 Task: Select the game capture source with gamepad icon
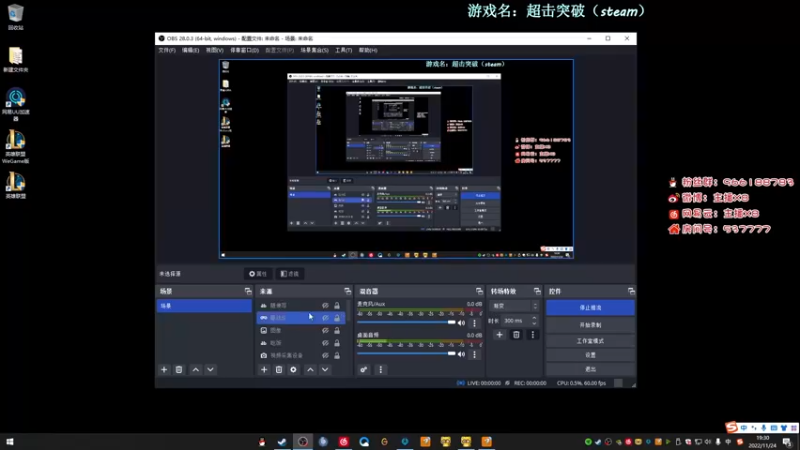pyautogui.click(x=301, y=317)
